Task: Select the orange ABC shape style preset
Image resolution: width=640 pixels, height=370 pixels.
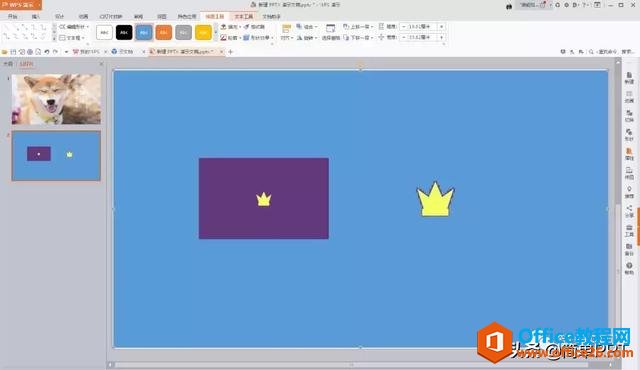Action: 164,32
